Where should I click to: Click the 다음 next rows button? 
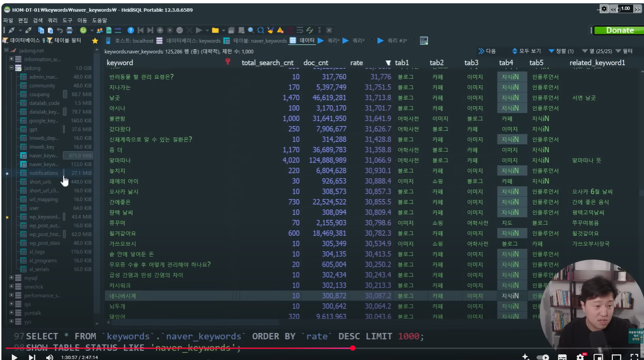(x=487, y=51)
